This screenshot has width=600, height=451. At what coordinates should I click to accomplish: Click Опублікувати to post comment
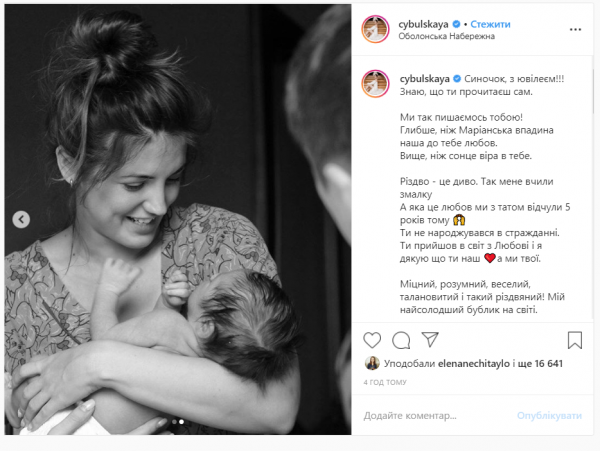(549, 415)
